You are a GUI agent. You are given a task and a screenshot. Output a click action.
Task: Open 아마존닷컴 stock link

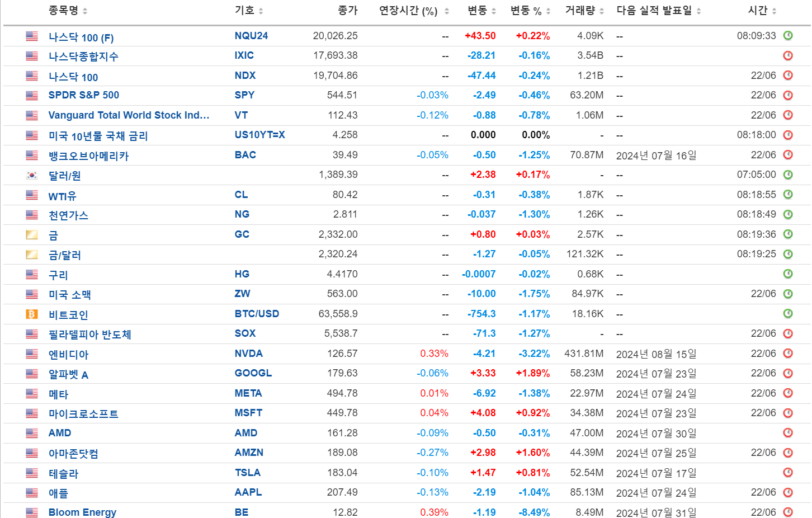(73, 454)
